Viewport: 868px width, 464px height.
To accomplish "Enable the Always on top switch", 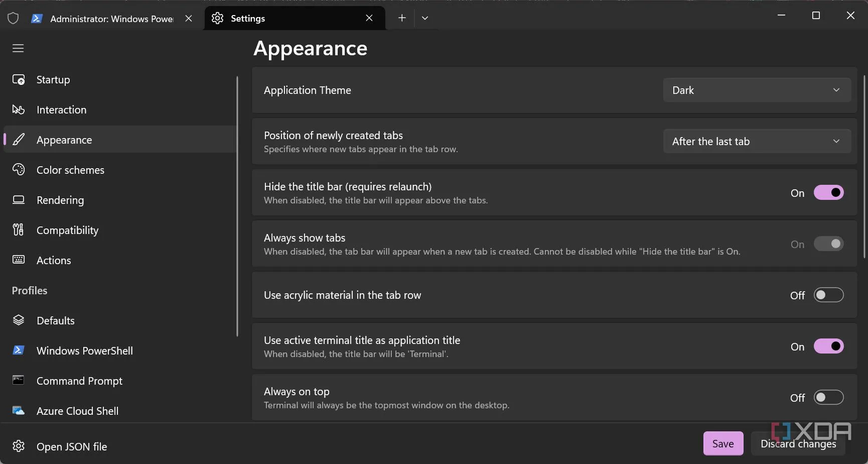I will click(x=828, y=398).
